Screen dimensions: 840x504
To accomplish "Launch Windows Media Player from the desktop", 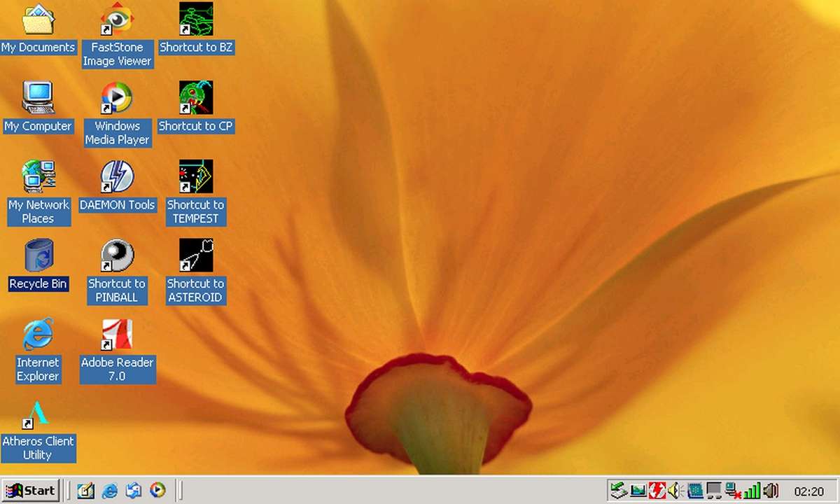I will 117,99.
